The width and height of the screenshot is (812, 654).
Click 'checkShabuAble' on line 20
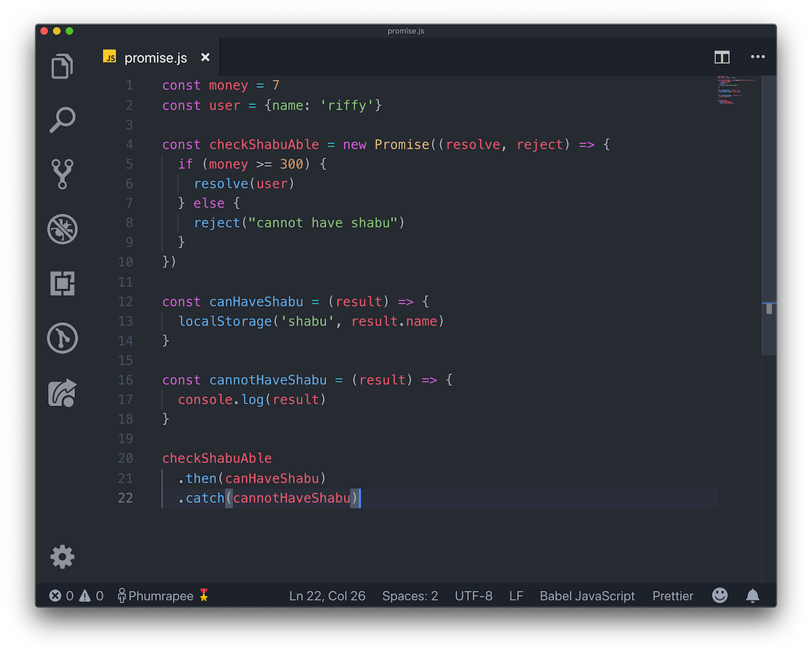click(217, 458)
